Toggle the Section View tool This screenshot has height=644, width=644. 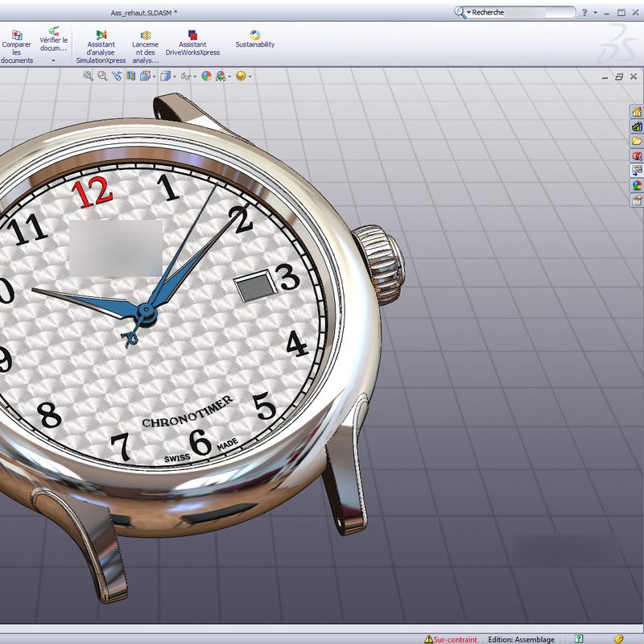[x=130, y=76]
